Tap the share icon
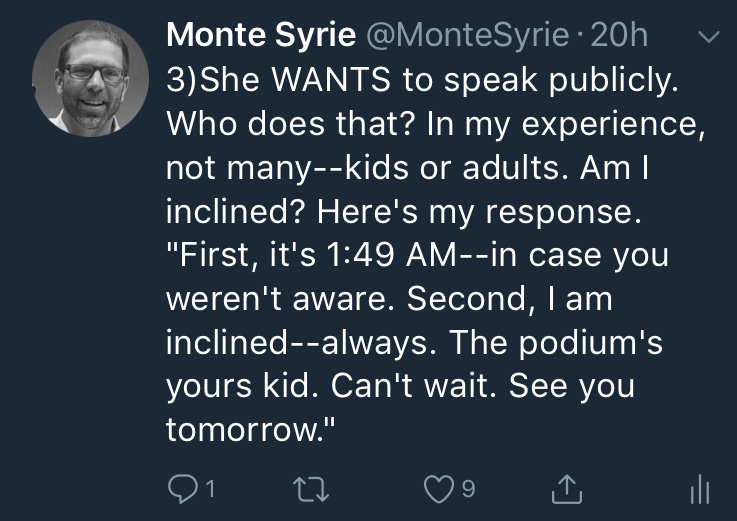 click(x=567, y=489)
